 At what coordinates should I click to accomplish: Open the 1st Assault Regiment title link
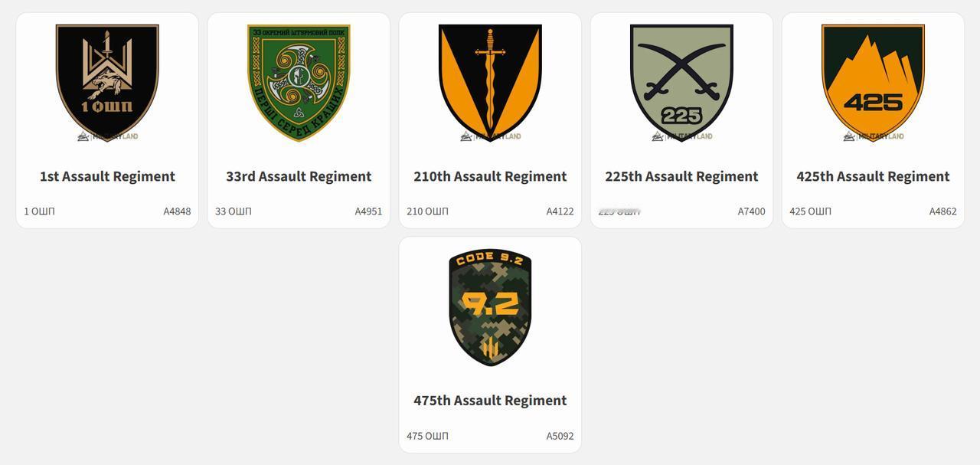[x=107, y=176]
